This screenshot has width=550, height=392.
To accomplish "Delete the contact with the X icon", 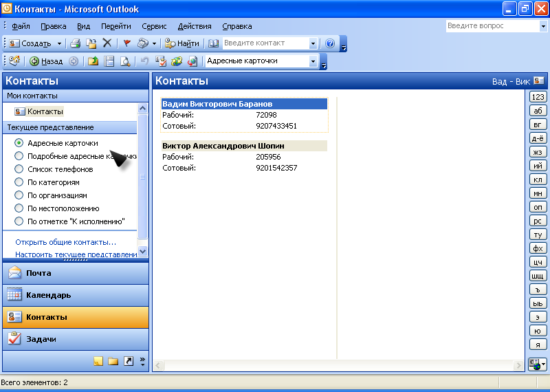I will (107, 43).
